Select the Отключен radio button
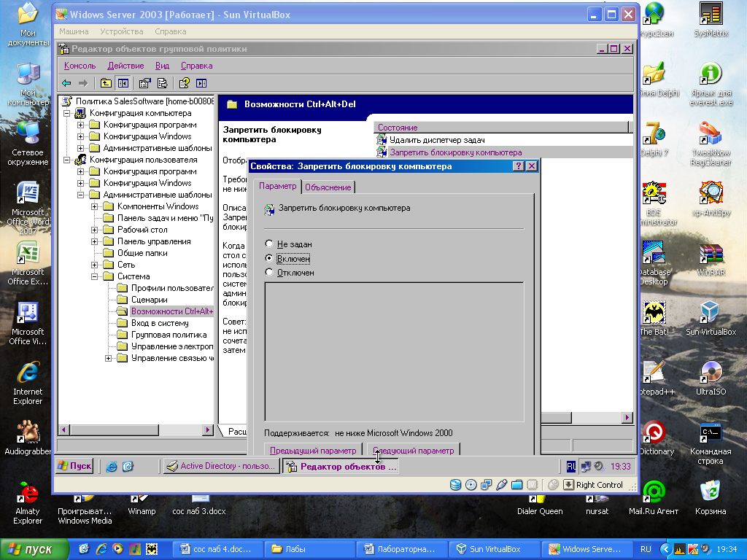The height and width of the screenshot is (560, 747). [x=269, y=273]
